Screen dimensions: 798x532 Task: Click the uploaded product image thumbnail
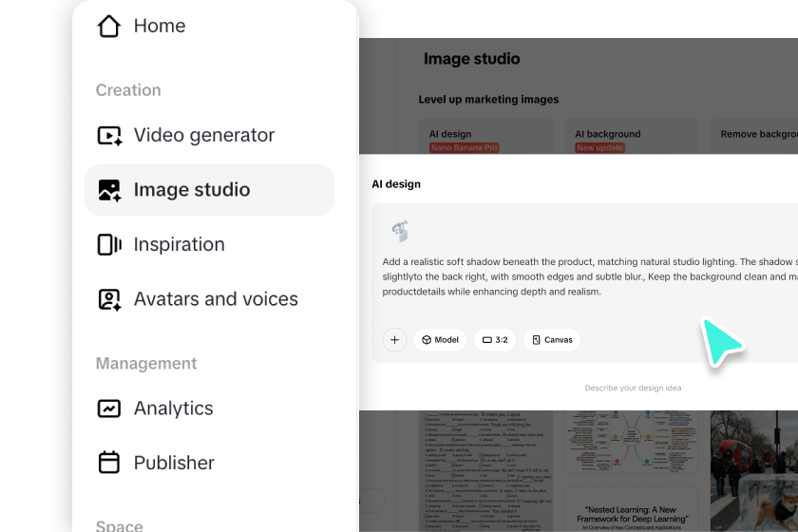tap(401, 231)
